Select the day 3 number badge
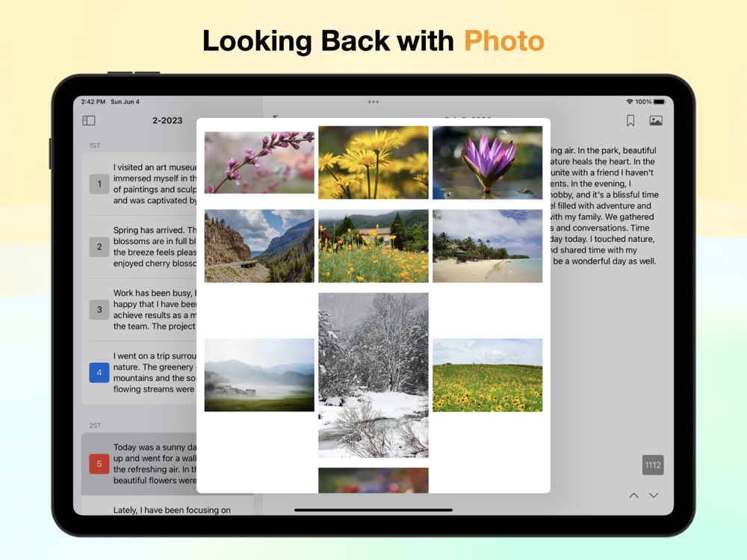Viewport: 747px width, 560px height. (x=99, y=310)
